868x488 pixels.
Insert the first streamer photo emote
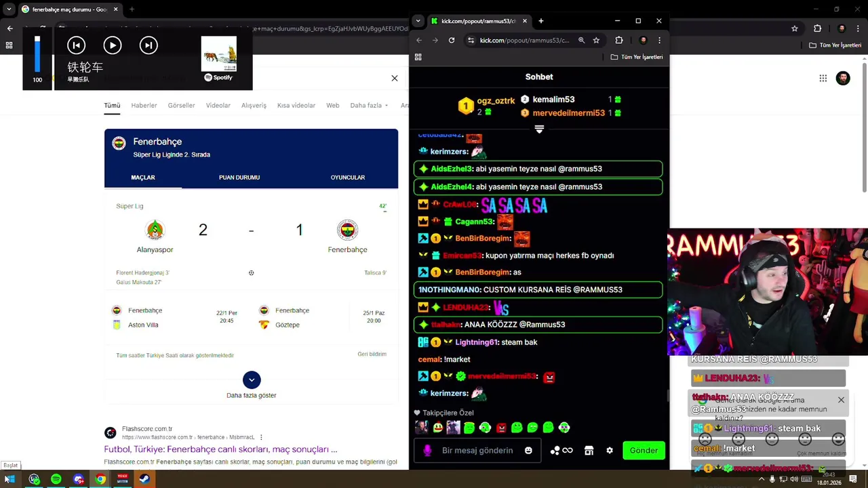click(x=421, y=428)
